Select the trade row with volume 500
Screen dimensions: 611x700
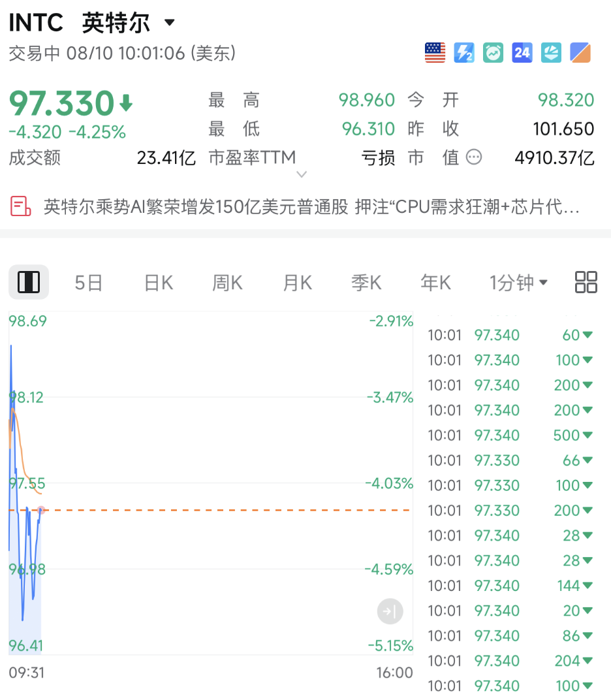coord(510,436)
